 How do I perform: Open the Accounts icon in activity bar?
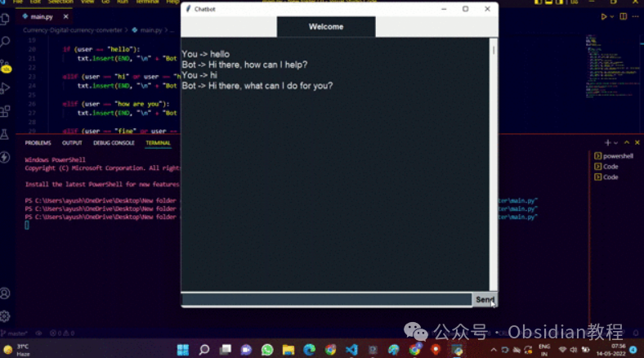click(x=5, y=293)
